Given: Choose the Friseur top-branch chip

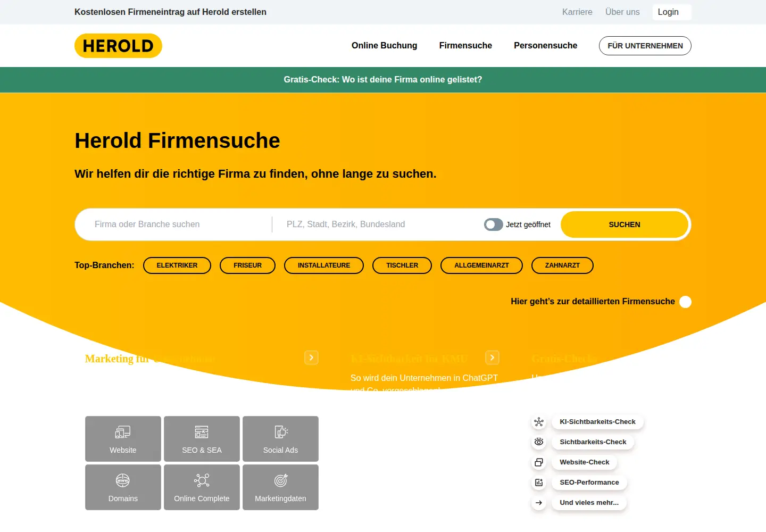Looking at the screenshot, I should (x=247, y=265).
